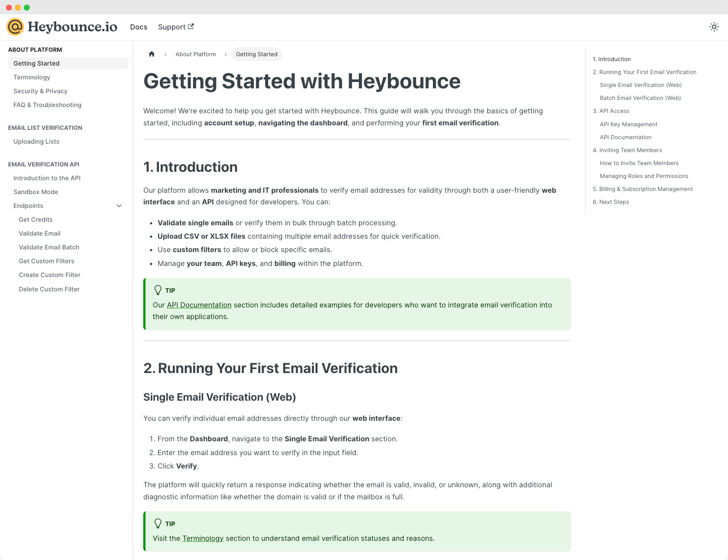Collapse the Endpoints chevron
The image size is (728, 560).
click(119, 206)
